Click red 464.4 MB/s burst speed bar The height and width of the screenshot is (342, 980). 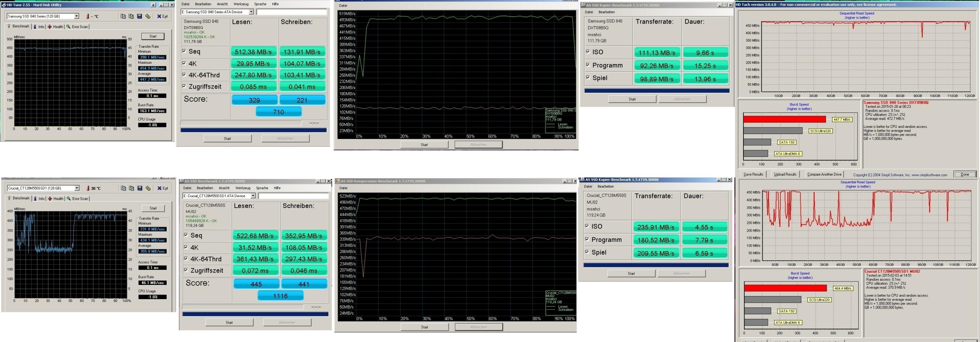785,288
